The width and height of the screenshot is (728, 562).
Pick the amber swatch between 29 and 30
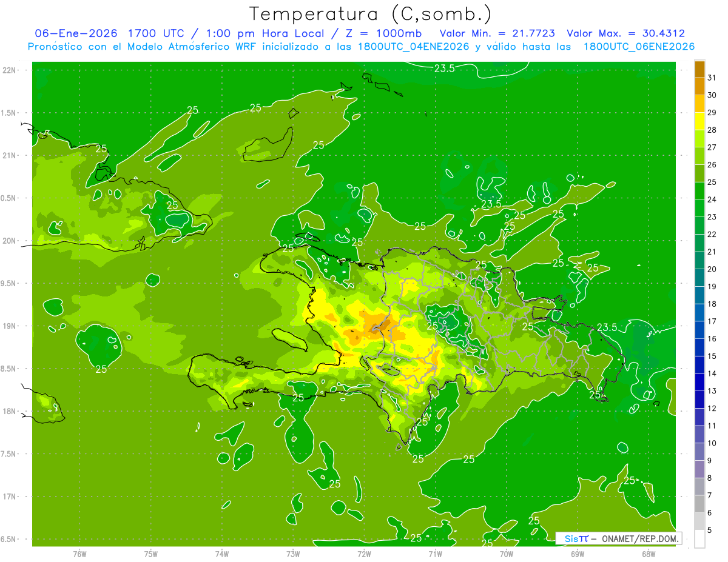[699, 104]
